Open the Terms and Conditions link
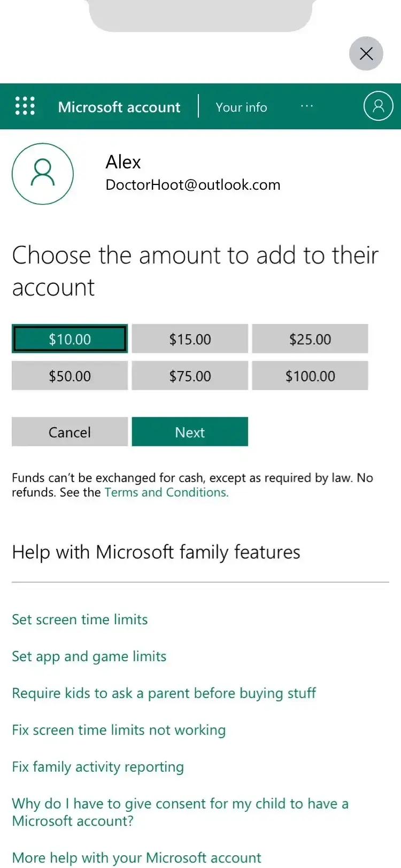 [166, 492]
